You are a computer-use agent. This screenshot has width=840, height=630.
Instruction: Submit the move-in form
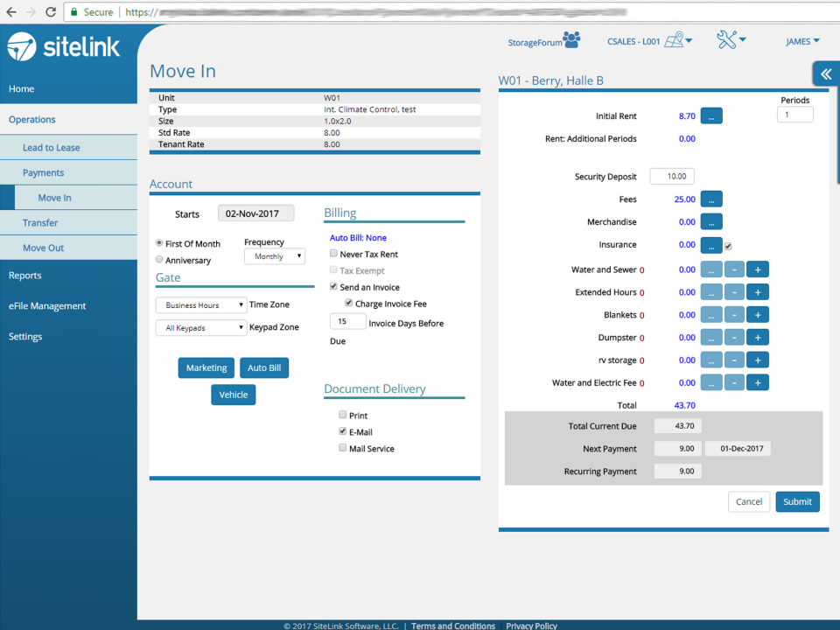797,501
